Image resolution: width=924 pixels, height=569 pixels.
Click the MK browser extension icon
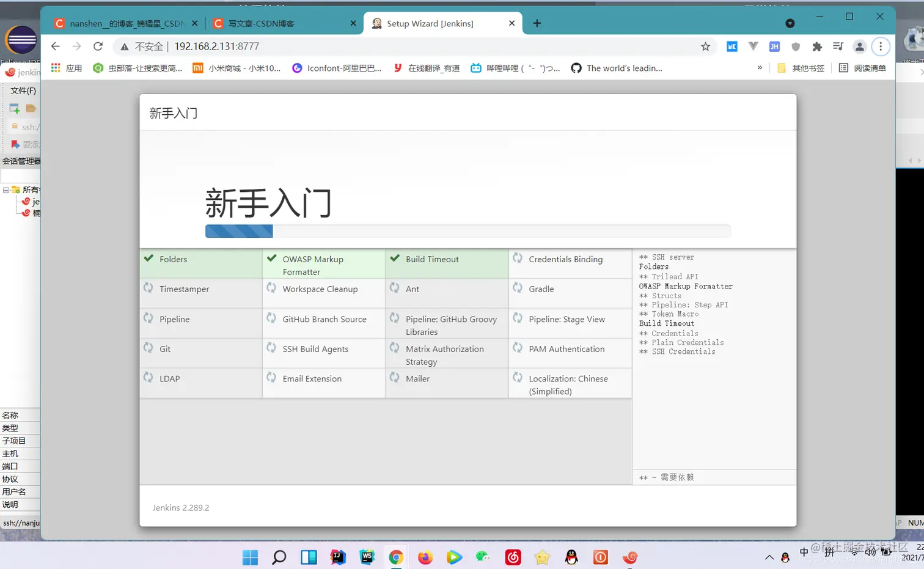[x=732, y=46]
